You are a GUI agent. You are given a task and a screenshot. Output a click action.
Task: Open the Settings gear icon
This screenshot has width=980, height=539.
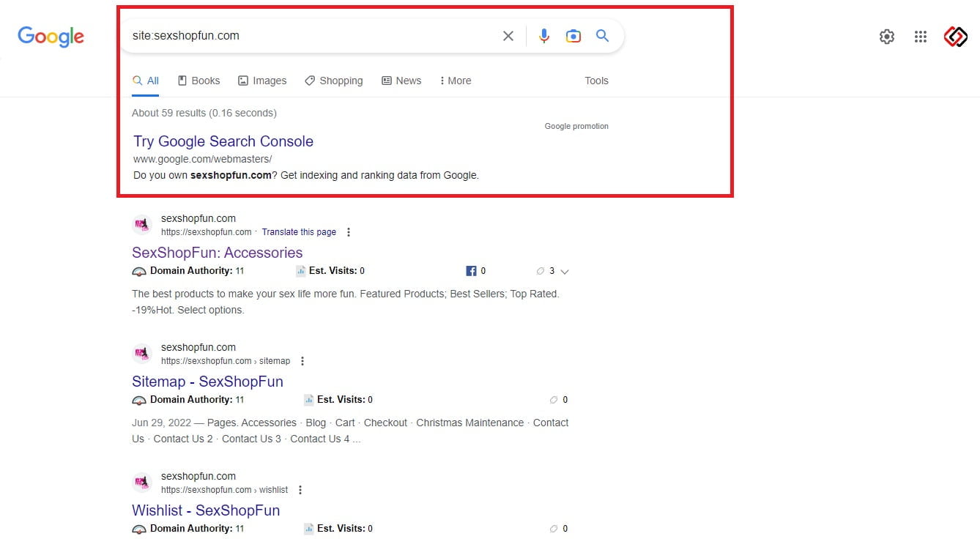coord(886,37)
